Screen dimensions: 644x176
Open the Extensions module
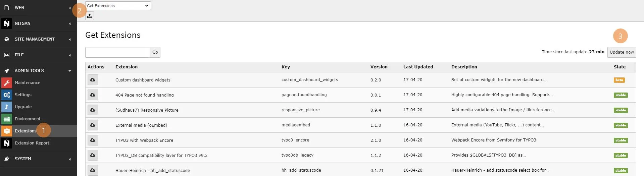coord(39,131)
